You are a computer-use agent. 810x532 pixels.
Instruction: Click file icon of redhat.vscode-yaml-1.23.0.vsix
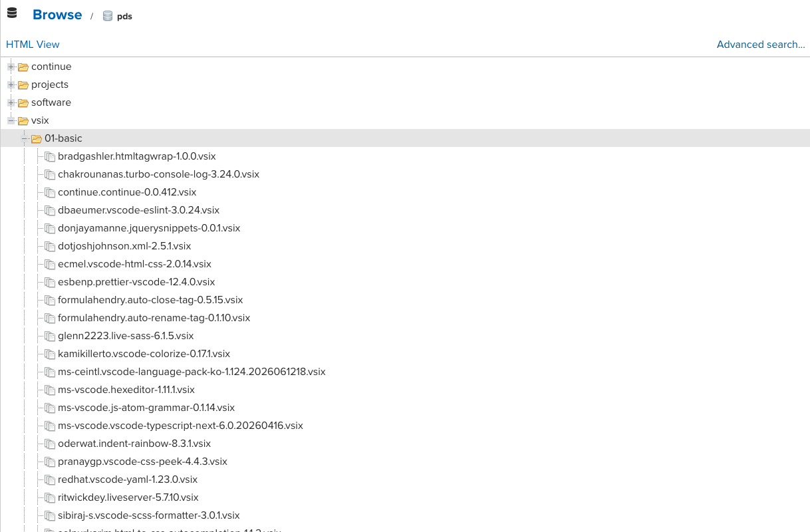pyautogui.click(x=50, y=480)
